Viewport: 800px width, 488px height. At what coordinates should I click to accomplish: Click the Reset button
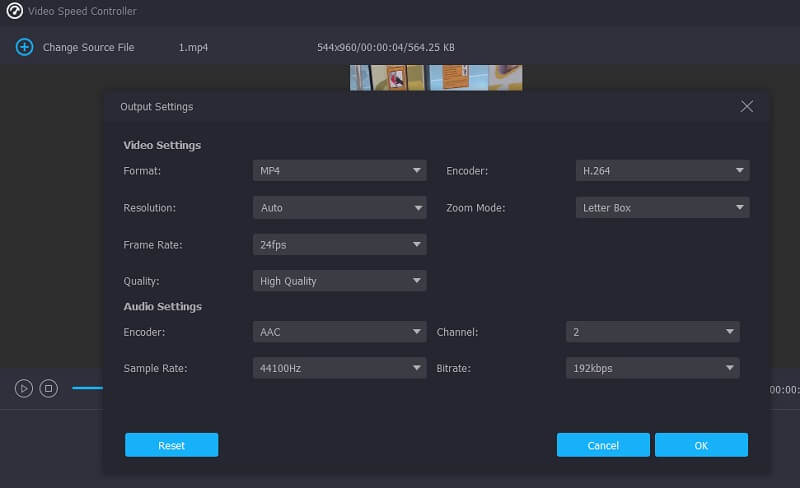point(171,445)
